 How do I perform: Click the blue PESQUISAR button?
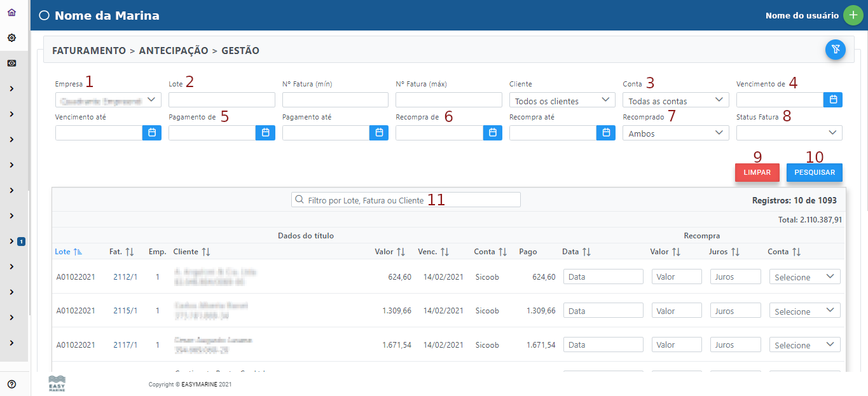[814, 173]
